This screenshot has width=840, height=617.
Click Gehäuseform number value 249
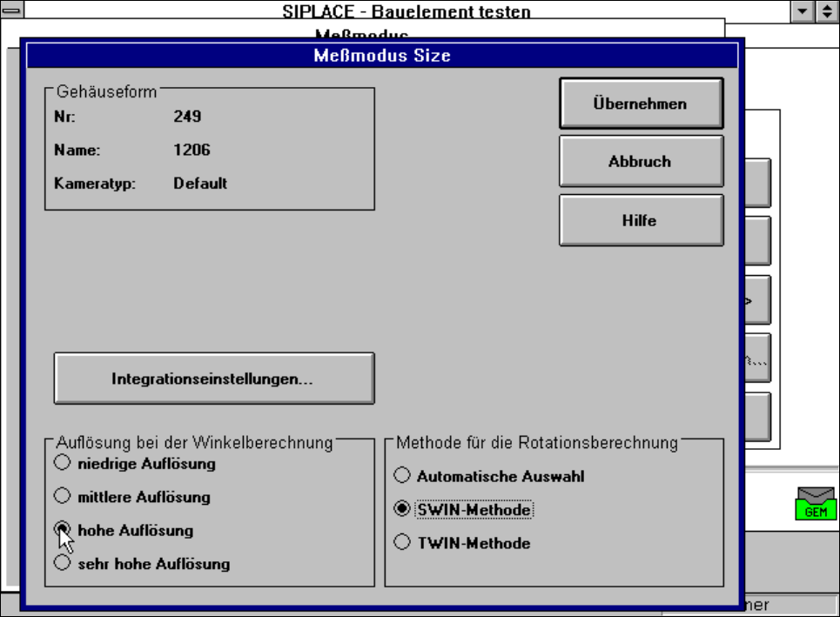[x=187, y=117]
